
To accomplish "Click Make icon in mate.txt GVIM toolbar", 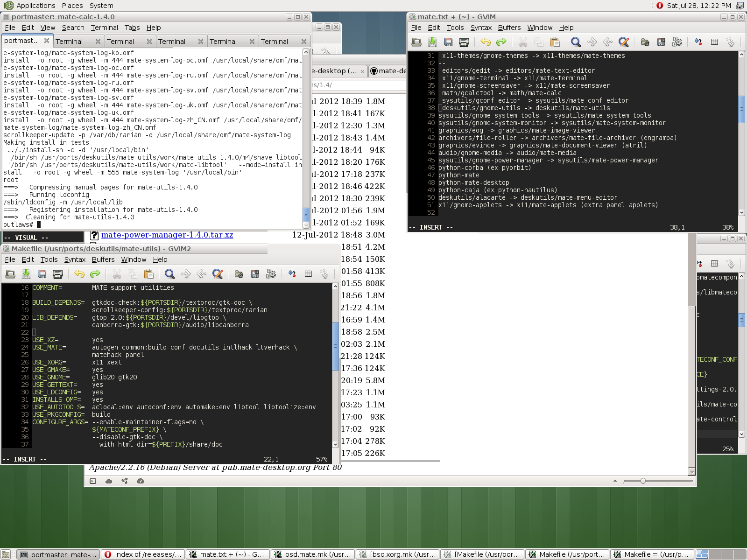I will click(698, 42).
